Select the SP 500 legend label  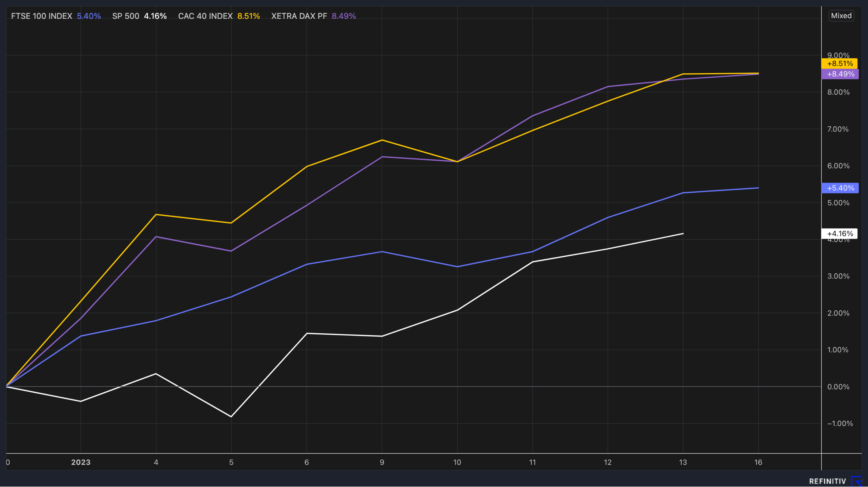tap(126, 16)
